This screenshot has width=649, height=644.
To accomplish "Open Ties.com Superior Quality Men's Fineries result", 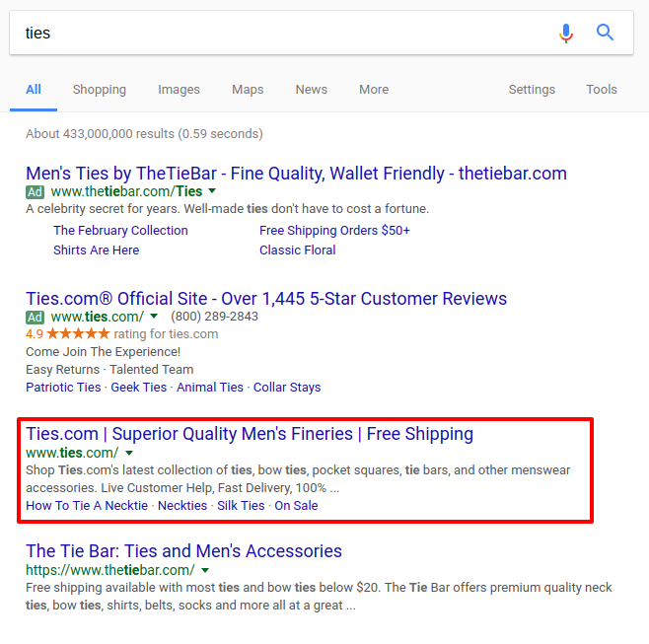I will 250,434.
